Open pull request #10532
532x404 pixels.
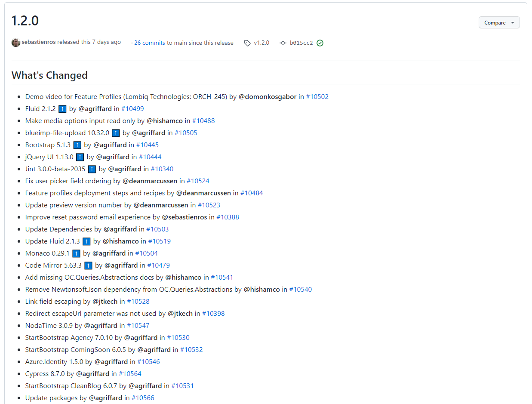(x=191, y=350)
